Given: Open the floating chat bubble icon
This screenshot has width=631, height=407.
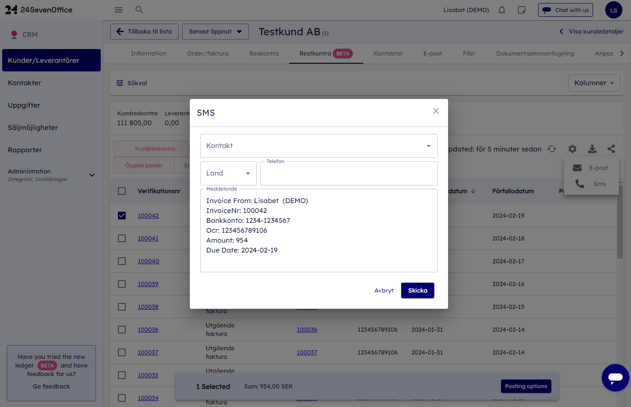Looking at the screenshot, I should (x=614, y=377).
